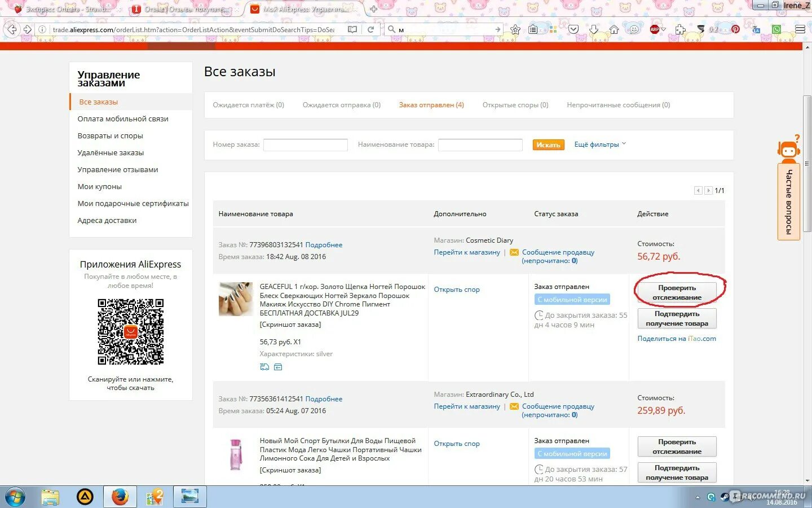The width and height of the screenshot is (812, 508).
Task: Expand the 'Ещё фильтры' filters dropdown
Action: point(600,144)
